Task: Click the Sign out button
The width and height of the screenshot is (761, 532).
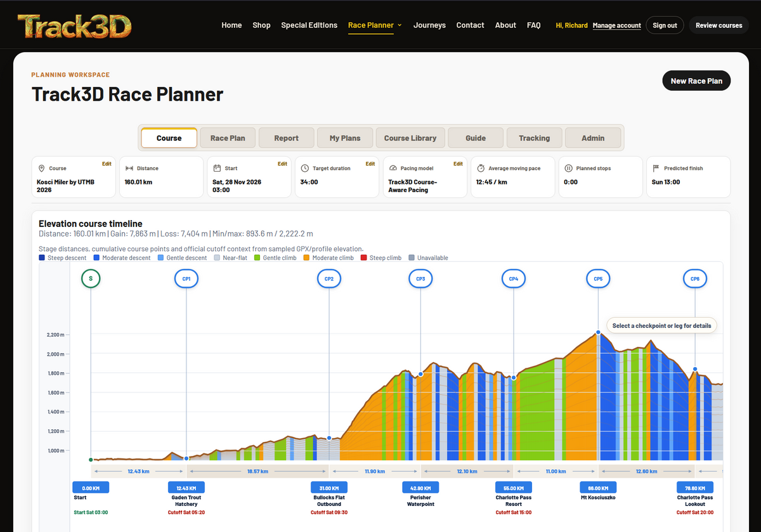Action: pyautogui.click(x=665, y=25)
